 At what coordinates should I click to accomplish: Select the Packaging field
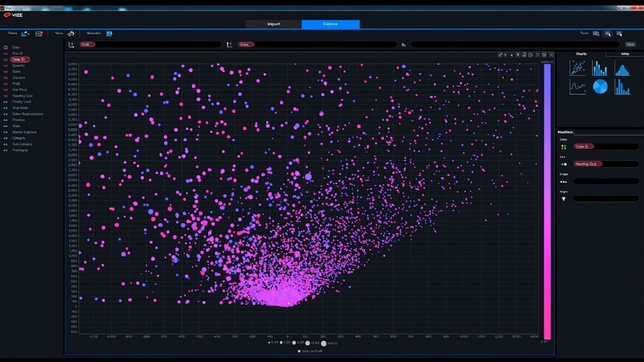pos(20,151)
